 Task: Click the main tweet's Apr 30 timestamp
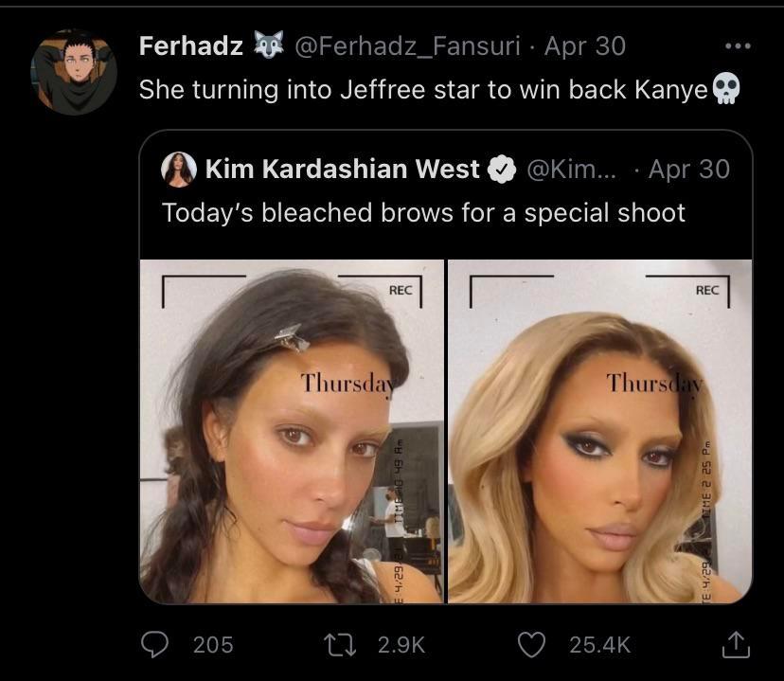[584, 45]
